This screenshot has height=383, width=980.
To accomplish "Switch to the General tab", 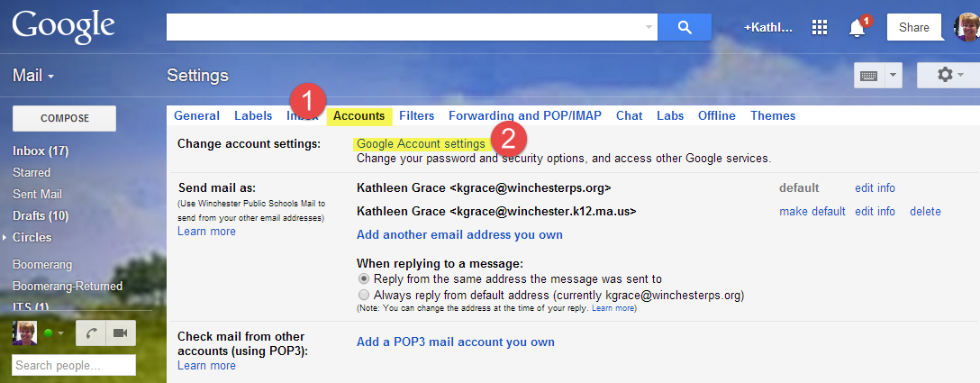I will (196, 115).
